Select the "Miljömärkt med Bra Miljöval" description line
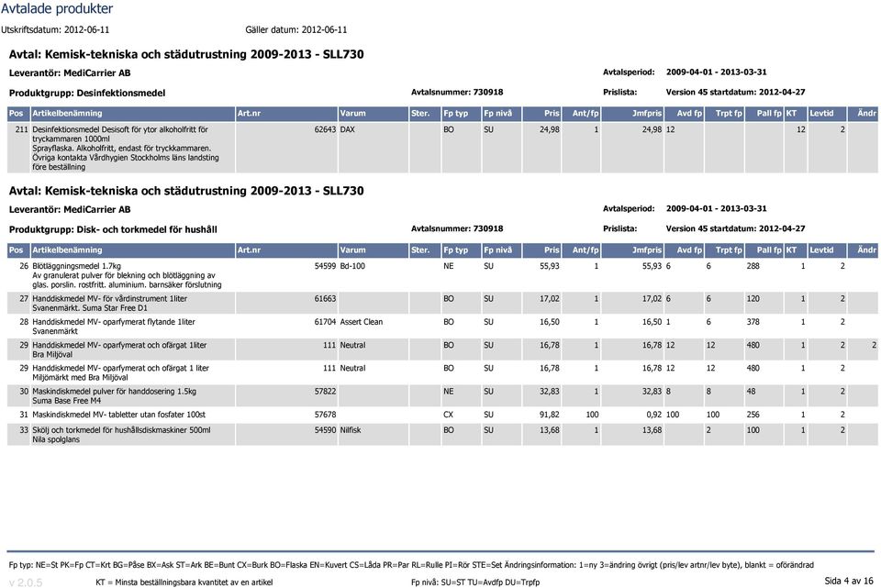This screenshot has width=881, height=588. pyautogui.click(x=80, y=378)
